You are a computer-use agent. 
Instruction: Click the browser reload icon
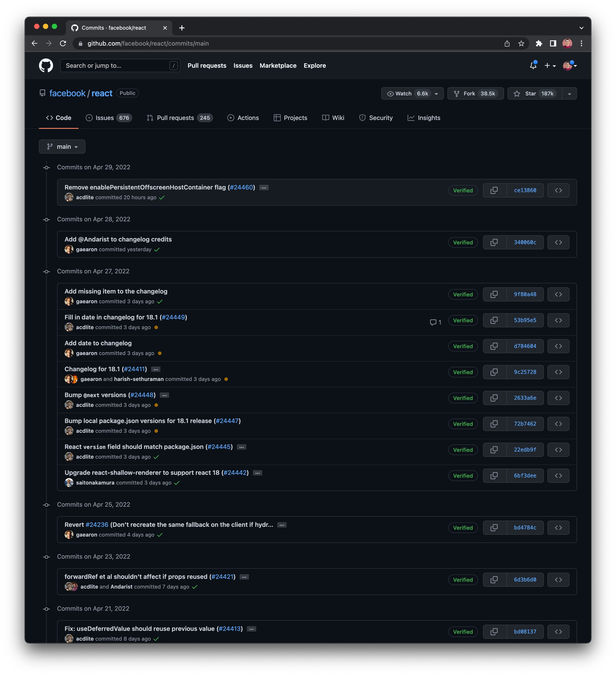tap(63, 44)
